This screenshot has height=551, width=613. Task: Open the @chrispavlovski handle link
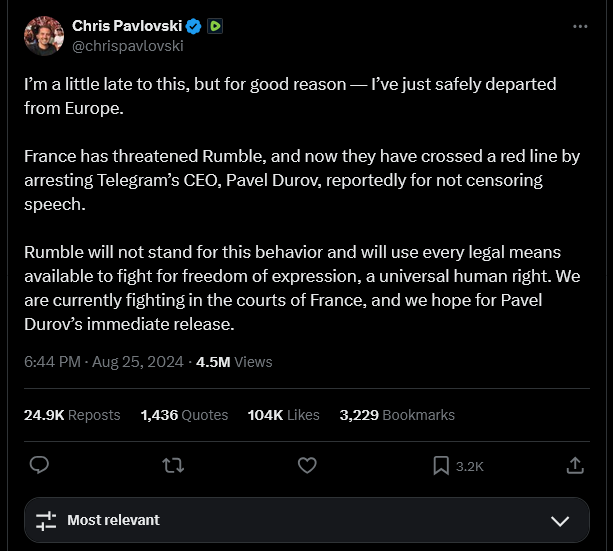127,46
